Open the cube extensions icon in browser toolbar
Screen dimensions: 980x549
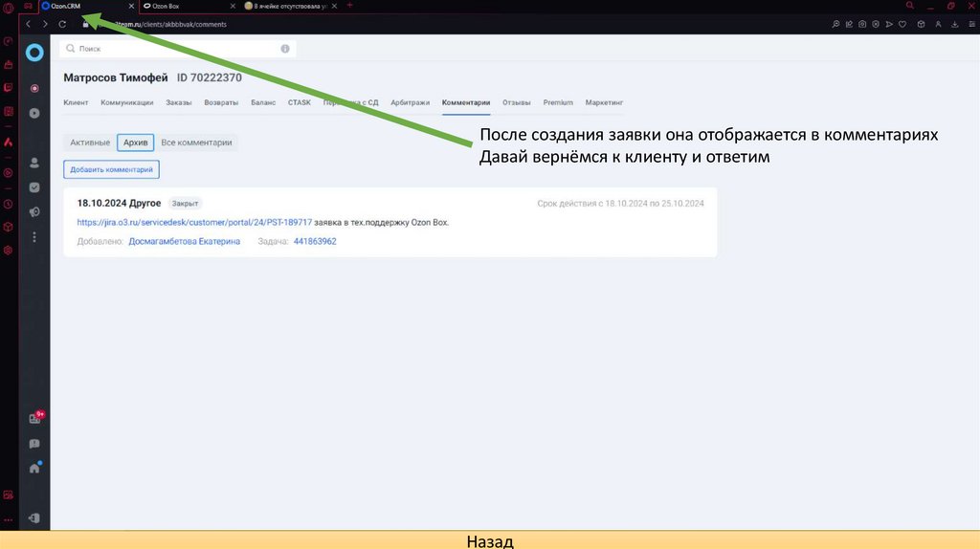point(921,24)
